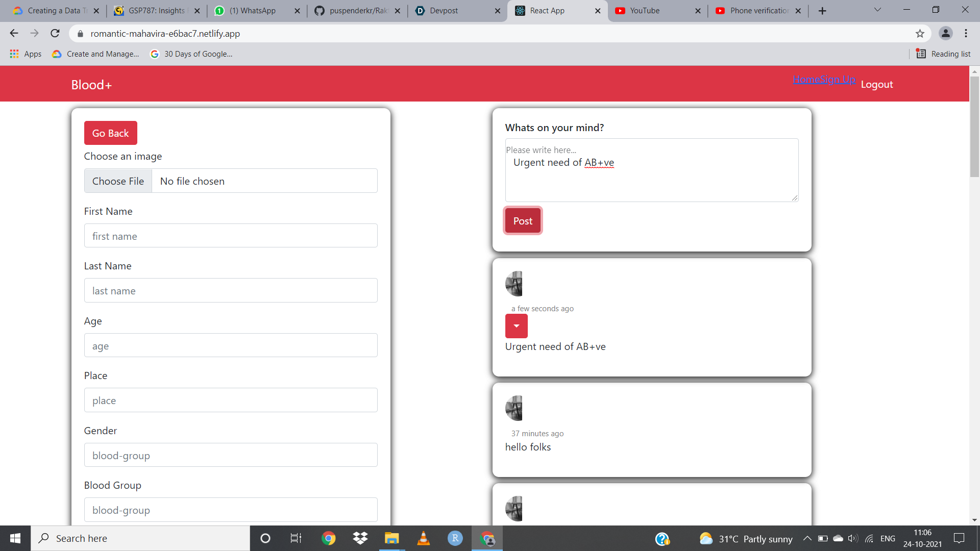Viewport: 980px width, 551px height.
Task: Open File Explorer from taskbar
Action: click(x=391, y=538)
